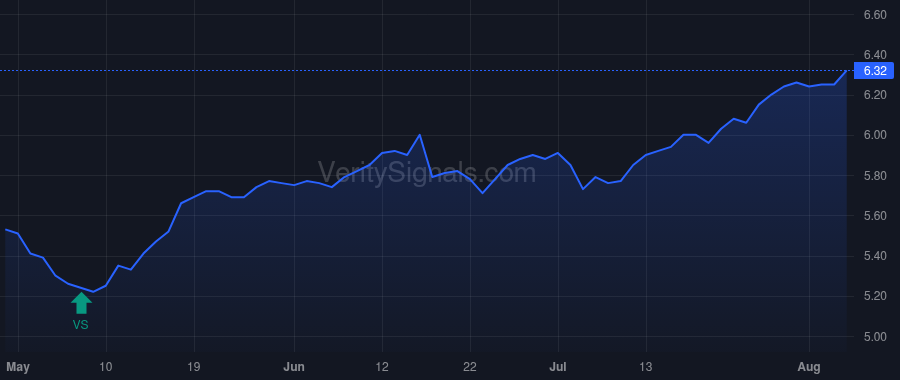The image size is (900, 380).
Task: Click the 5.60 price axis label
Action: (875, 216)
